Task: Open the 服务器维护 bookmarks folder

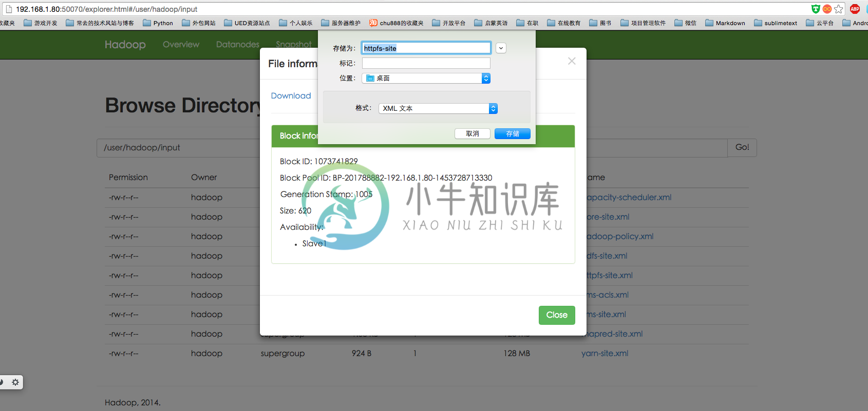Action: (x=341, y=23)
